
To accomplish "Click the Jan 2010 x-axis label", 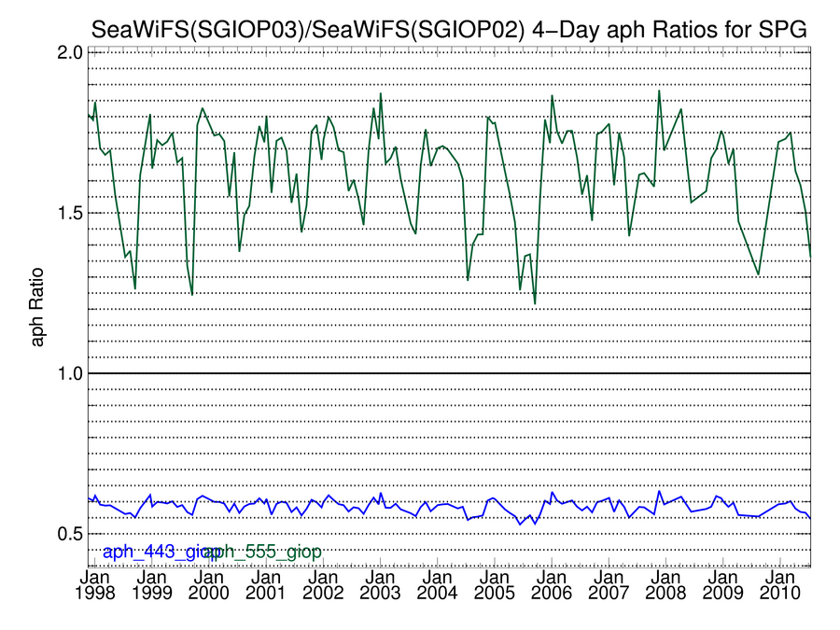I will [780, 585].
